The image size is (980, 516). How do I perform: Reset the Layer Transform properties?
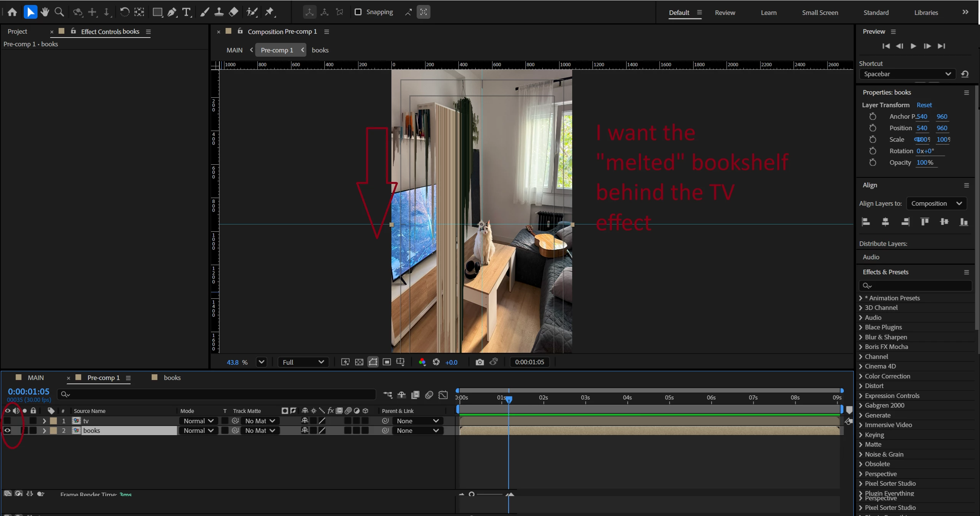tap(924, 105)
